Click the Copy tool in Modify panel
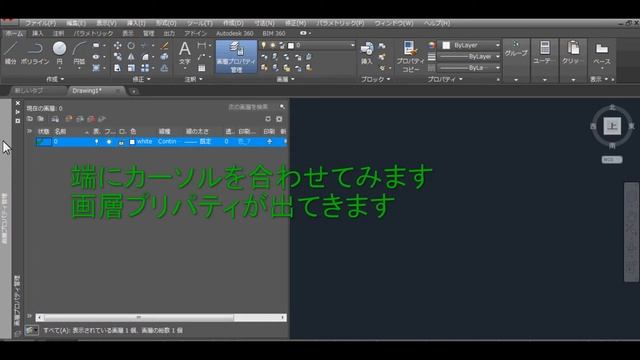 (x=118, y=57)
